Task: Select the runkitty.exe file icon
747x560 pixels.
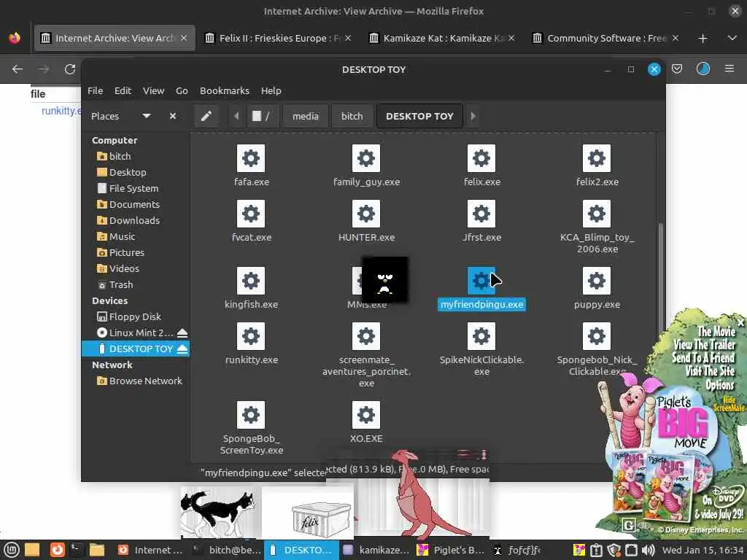Action: point(251,336)
